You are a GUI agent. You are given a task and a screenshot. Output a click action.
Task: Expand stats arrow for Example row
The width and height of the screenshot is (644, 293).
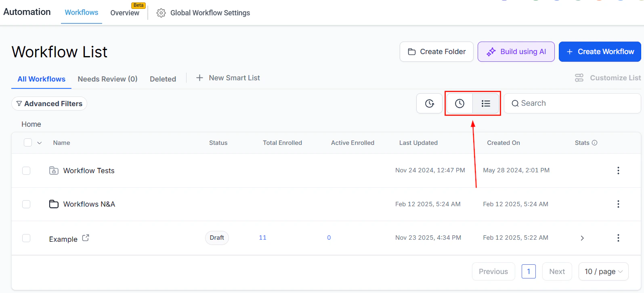click(582, 238)
